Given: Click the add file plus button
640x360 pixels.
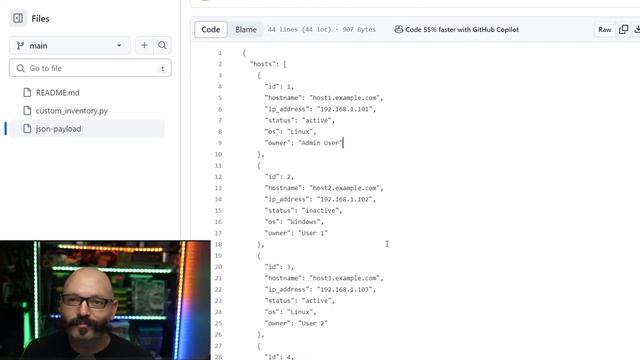Looking at the screenshot, I should pos(144,45).
